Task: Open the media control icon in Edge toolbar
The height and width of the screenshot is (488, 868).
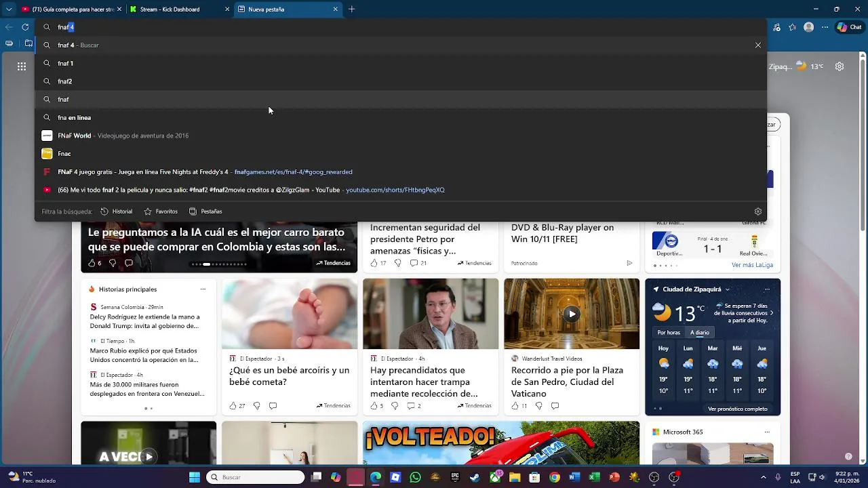Action: pos(776,27)
